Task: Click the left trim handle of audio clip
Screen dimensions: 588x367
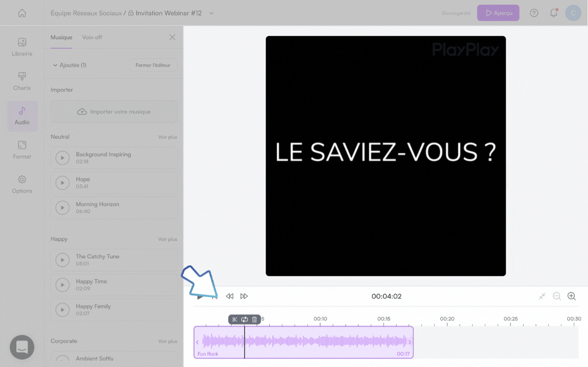Action: [x=197, y=342]
